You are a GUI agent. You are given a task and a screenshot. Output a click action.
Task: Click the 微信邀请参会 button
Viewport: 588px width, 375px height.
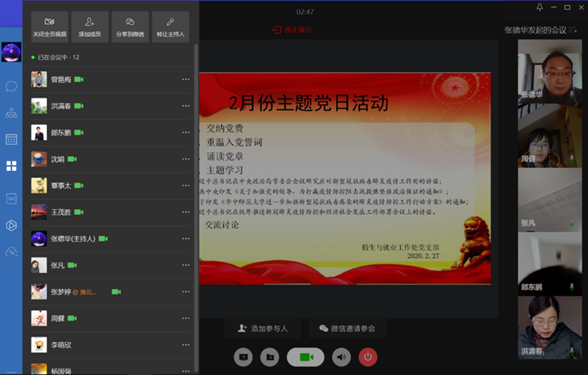click(x=346, y=328)
